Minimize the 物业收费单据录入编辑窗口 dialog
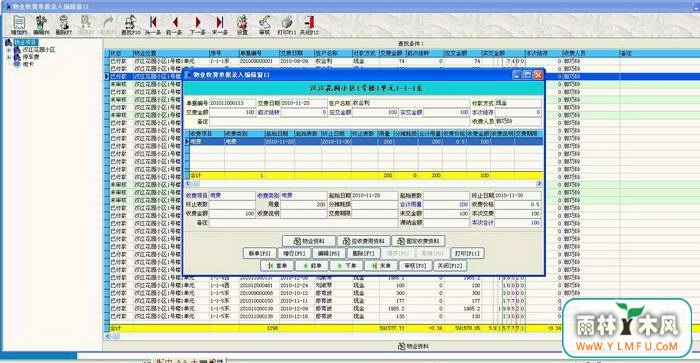The height and width of the screenshot is (363, 700). (517, 75)
